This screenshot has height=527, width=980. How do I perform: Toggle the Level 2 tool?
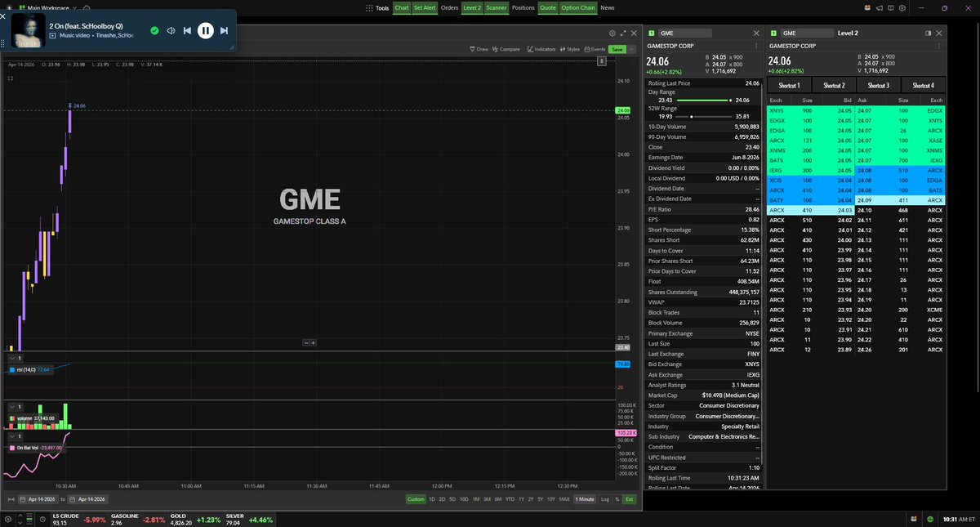tap(472, 7)
